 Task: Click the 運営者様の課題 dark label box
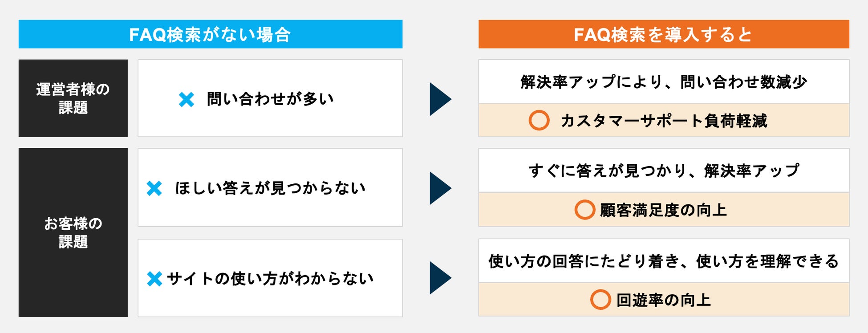coord(73,98)
